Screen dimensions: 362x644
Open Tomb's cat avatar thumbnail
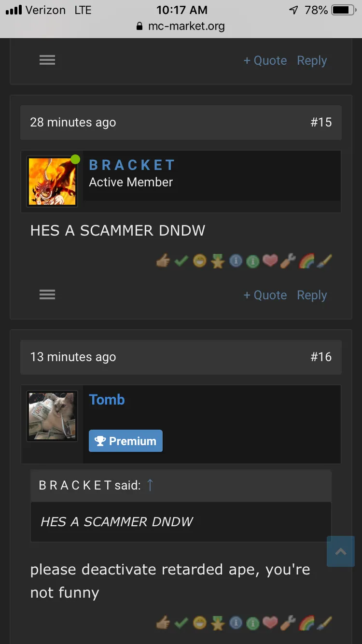(x=52, y=416)
